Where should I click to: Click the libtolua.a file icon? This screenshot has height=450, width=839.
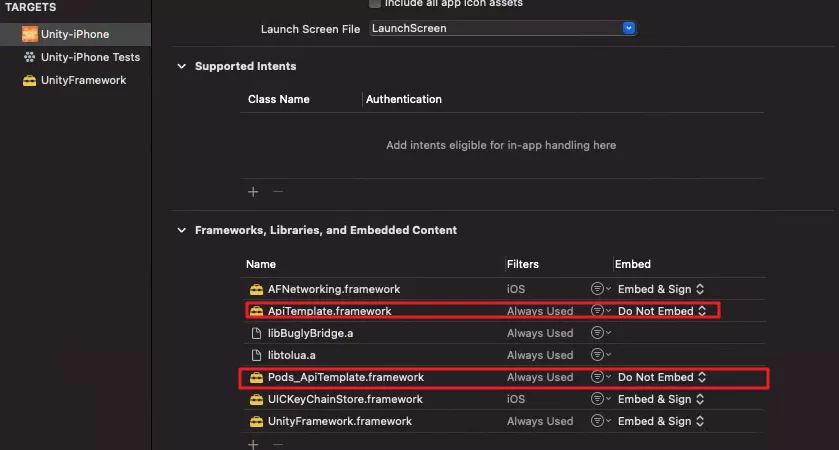pos(256,355)
